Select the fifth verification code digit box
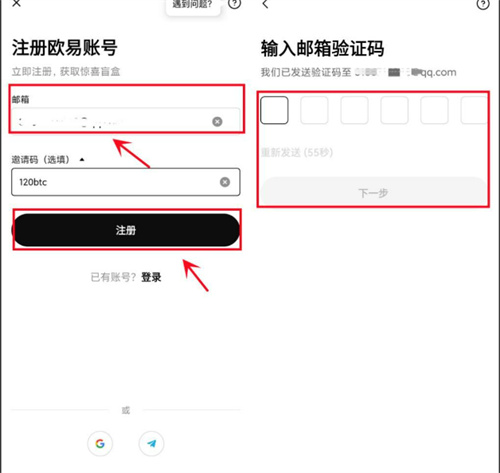 pos(434,110)
